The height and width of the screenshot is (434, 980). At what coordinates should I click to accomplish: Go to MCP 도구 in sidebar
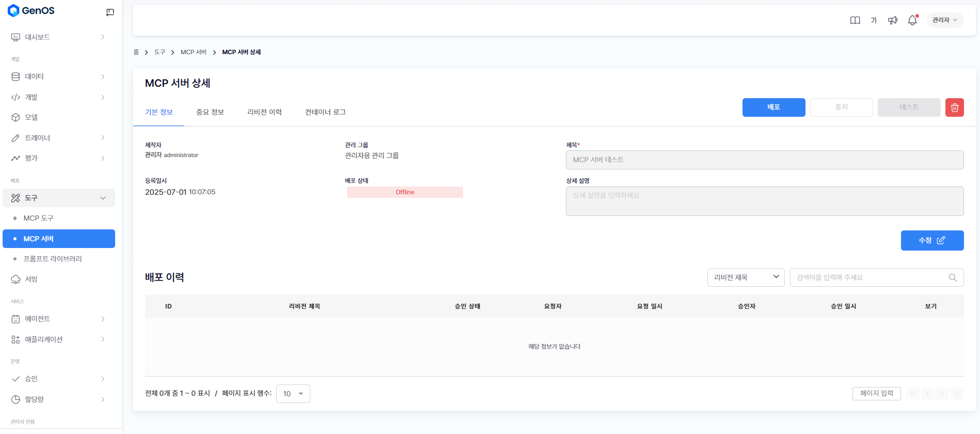click(x=39, y=218)
